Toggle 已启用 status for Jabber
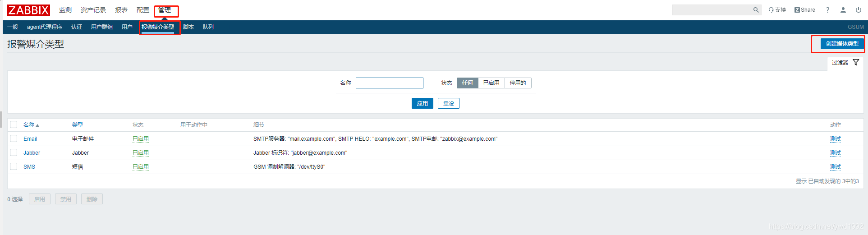The height and width of the screenshot is (235, 868). (141, 153)
